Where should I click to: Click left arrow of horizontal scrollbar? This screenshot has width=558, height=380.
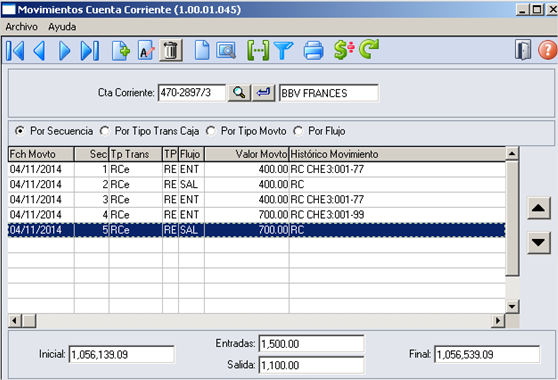(x=14, y=321)
